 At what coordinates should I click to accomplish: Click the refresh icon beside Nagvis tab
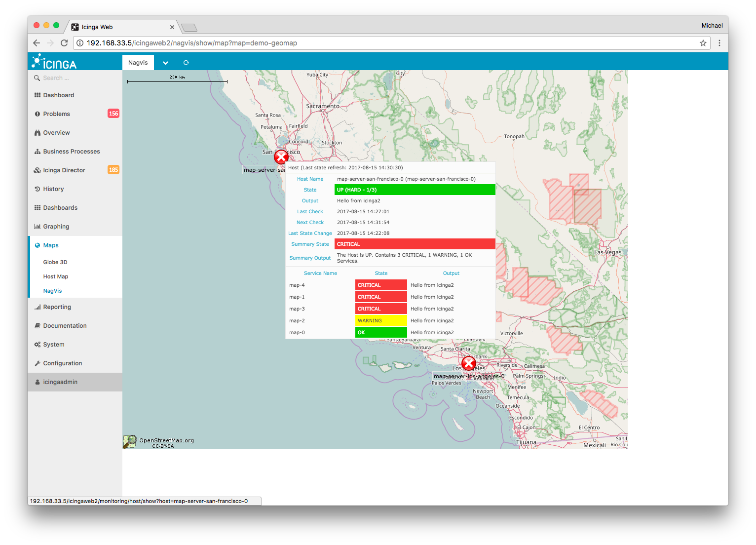pyautogui.click(x=186, y=63)
